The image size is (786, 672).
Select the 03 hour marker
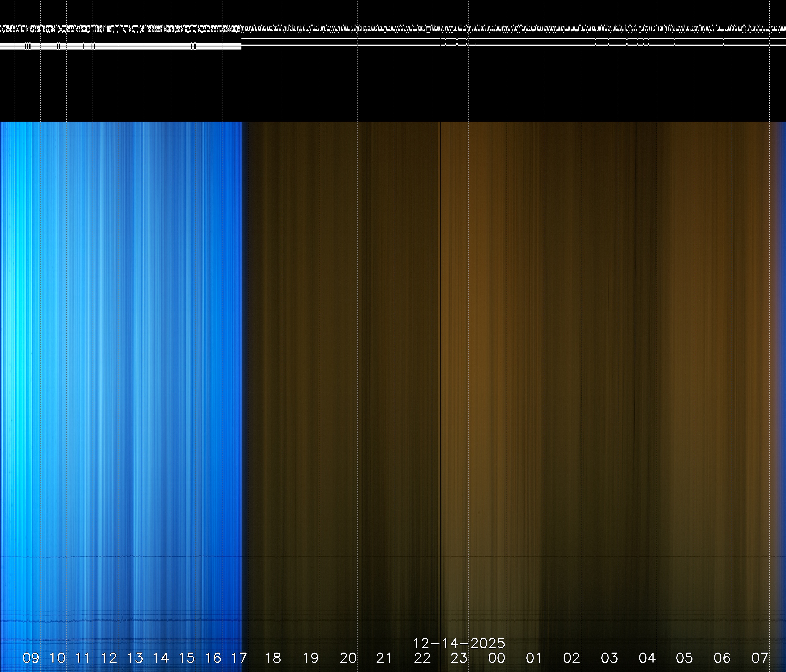click(x=609, y=658)
